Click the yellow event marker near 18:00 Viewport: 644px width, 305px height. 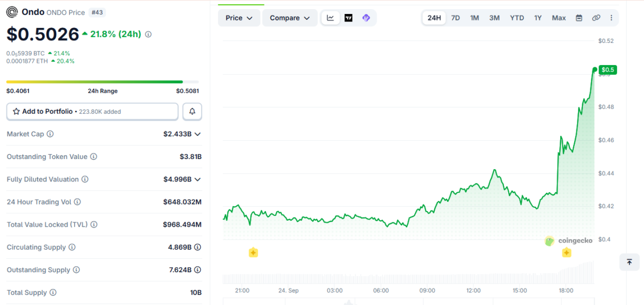point(567,252)
